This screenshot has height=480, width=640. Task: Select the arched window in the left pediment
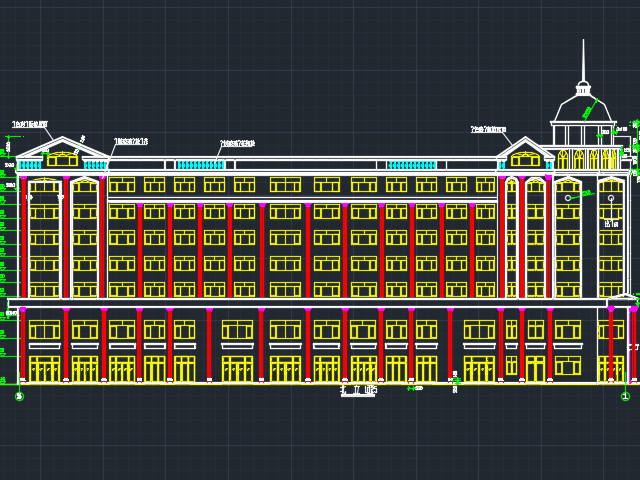(x=62, y=158)
